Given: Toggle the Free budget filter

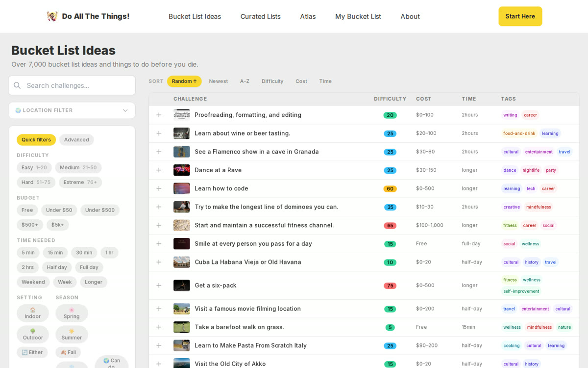Looking at the screenshot, I should pyautogui.click(x=27, y=210).
